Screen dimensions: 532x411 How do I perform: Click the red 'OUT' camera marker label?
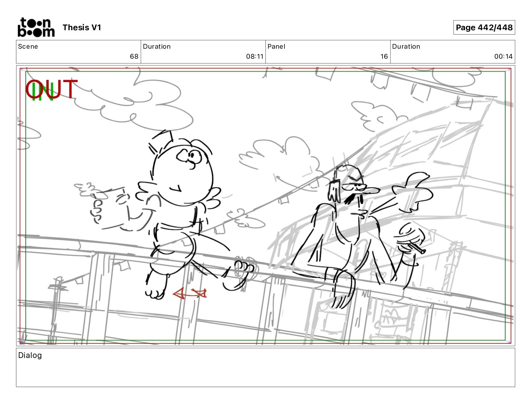[52, 89]
